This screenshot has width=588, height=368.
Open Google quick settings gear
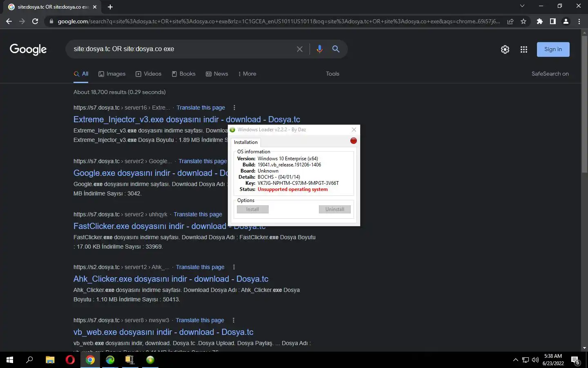point(505,49)
